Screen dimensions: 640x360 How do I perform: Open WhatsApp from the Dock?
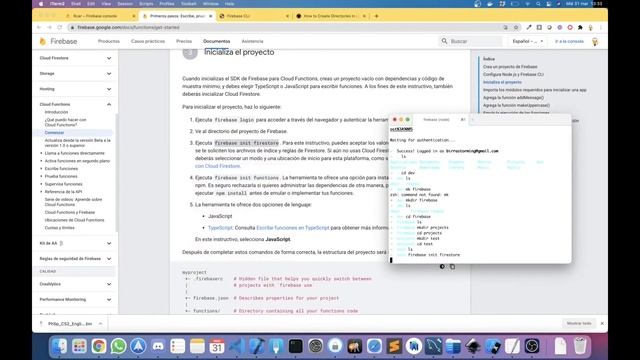[118, 347]
